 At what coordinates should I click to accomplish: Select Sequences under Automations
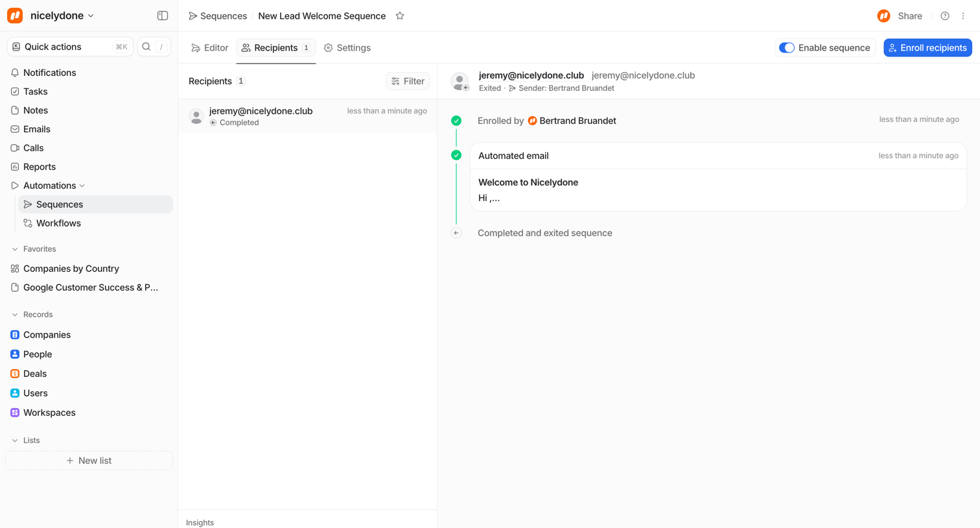(x=95, y=204)
